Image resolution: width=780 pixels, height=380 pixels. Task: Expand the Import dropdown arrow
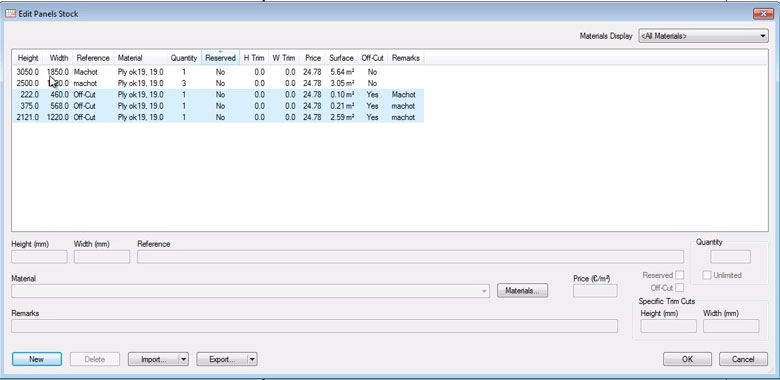(x=184, y=359)
